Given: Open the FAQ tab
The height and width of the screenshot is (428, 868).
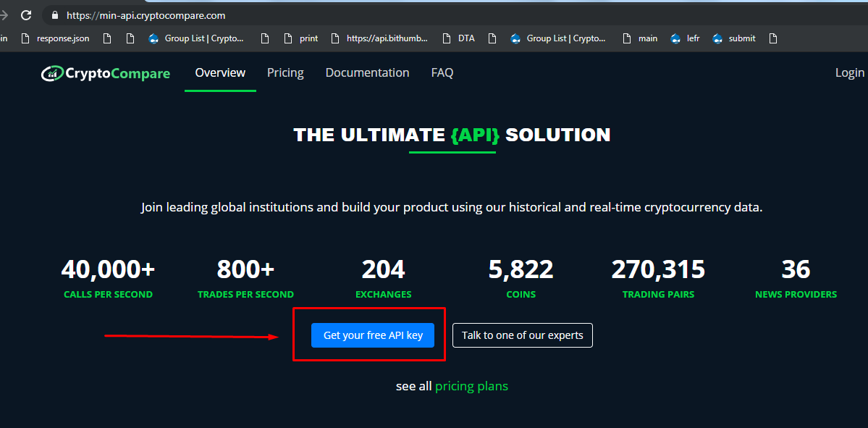Looking at the screenshot, I should tap(442, 72).
